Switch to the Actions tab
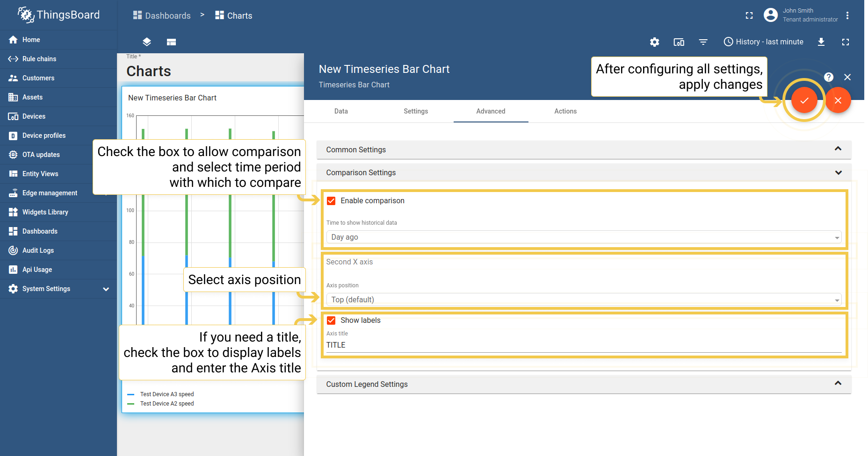Image resolution: width=868 pixels, height=456 pixels. coord(565,111)
